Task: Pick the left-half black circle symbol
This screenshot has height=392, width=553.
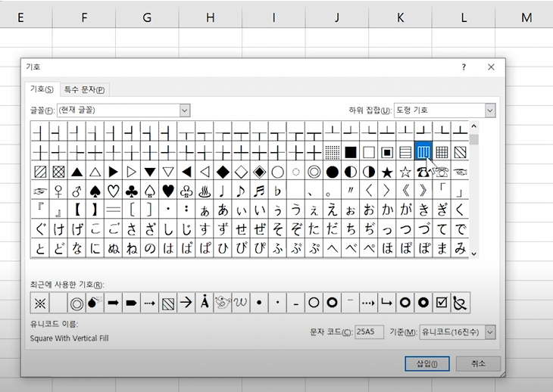Action: [x=350, y=173]
